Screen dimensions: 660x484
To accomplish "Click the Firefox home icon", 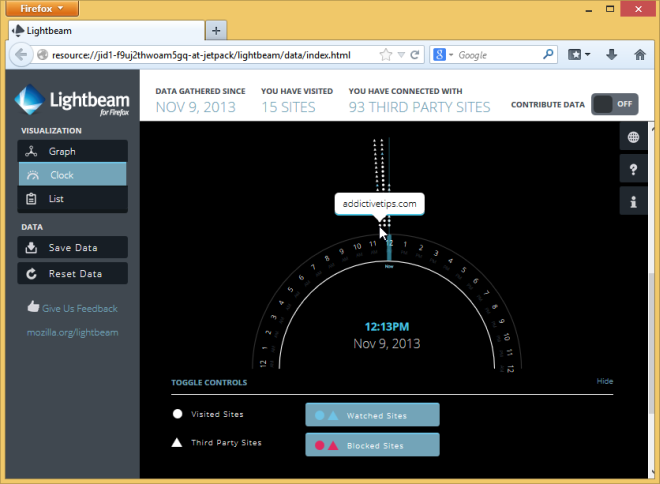I will (x=640, y=54).
